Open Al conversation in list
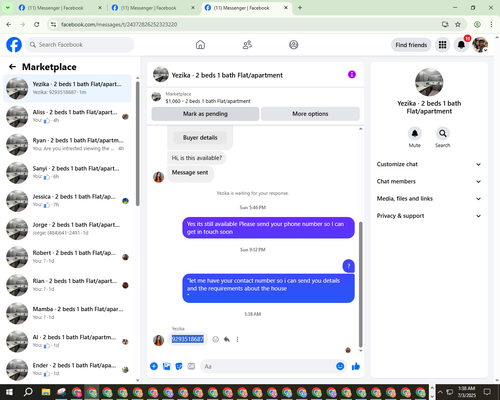 (x=67, y=341)
